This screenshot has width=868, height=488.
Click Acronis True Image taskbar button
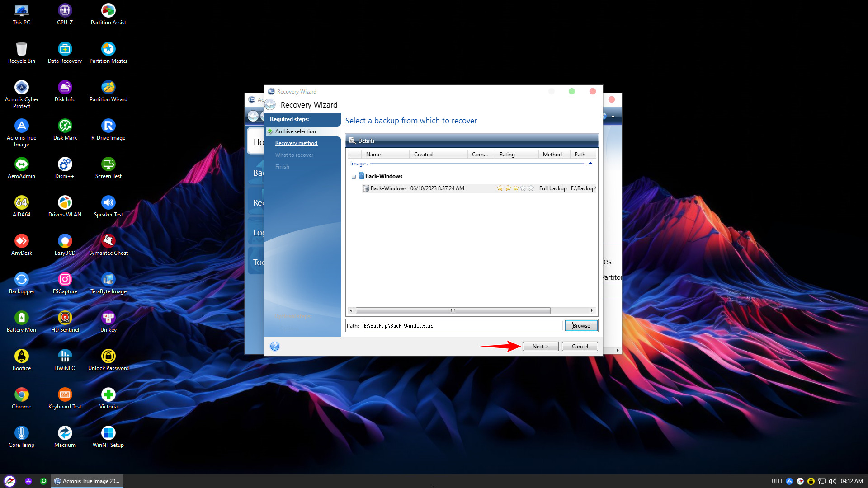(87, 481)
